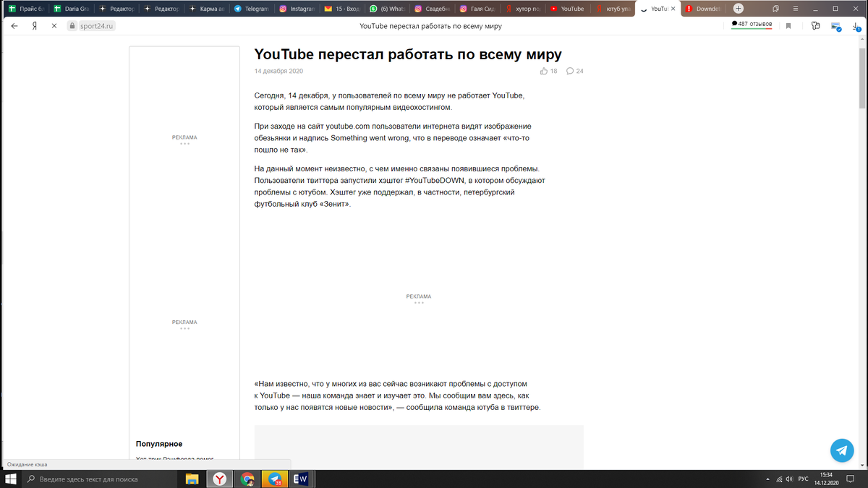868x488 pixels.
Task: Open the Windows Start menu
Action: click(x=11, y=479)
